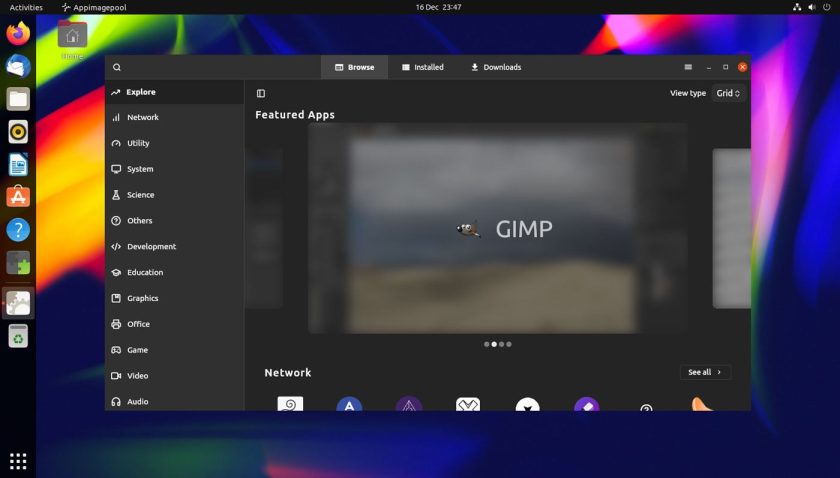Open the Education category
The image size is (840, 478).
(x=175, y=272)
